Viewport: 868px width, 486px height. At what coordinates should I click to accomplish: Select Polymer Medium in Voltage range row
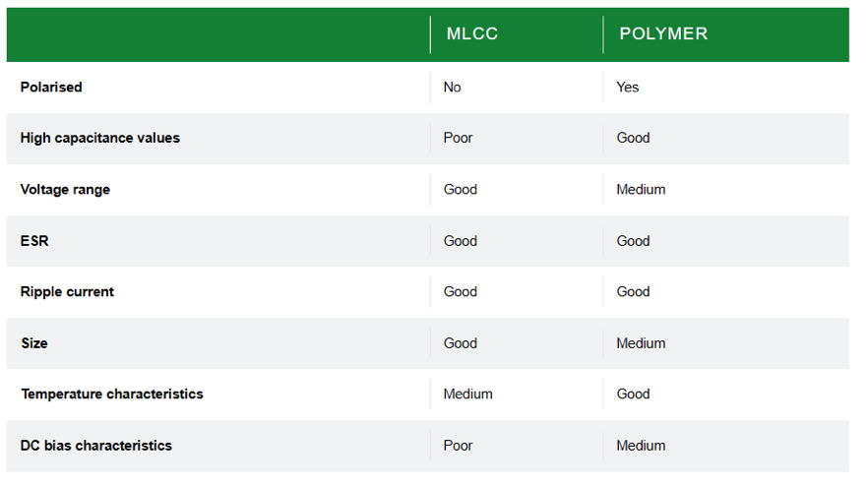point(641,189)
